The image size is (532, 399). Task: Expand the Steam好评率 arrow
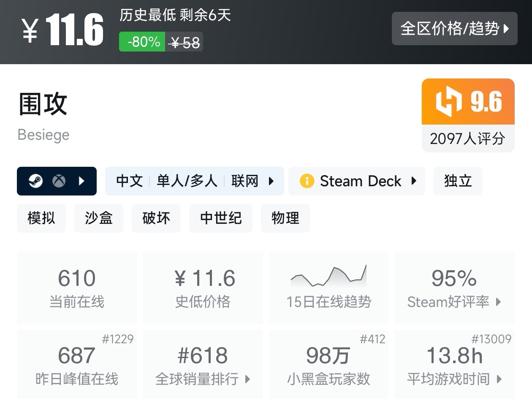(499, 302)
